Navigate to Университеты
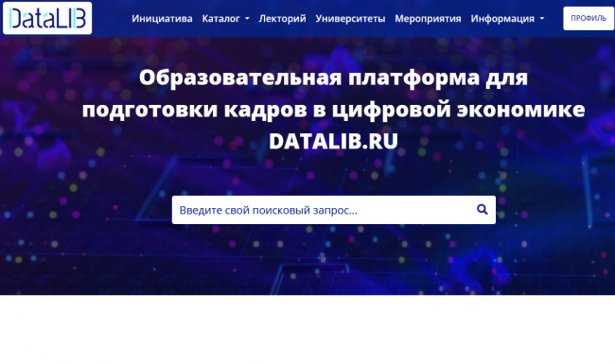 (x=350, y=18)
